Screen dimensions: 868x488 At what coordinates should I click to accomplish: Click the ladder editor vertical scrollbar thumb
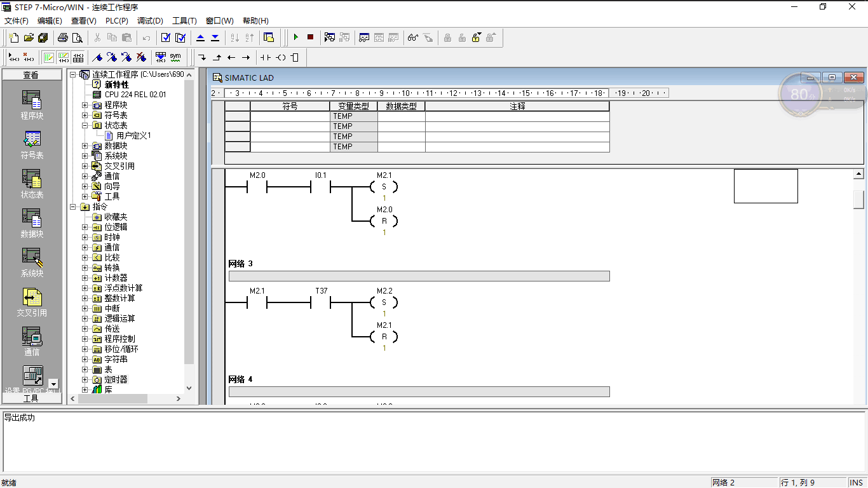click(x=858, y=200)
